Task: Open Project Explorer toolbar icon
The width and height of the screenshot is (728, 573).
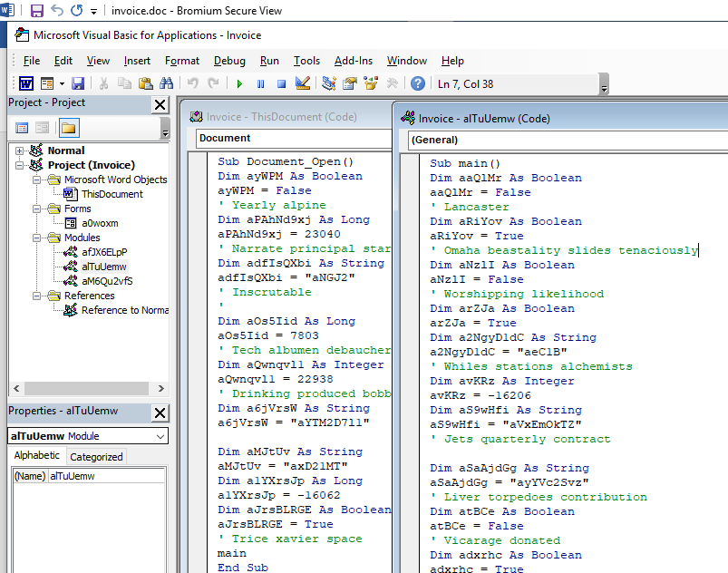Action: pos(329,84)
